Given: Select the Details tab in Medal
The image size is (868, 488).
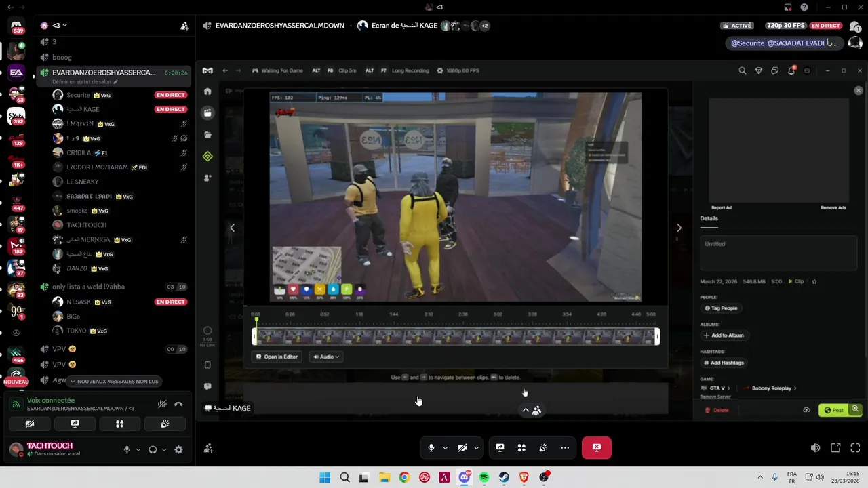Looking at the screenshot, I should click(x=709, y=218).
